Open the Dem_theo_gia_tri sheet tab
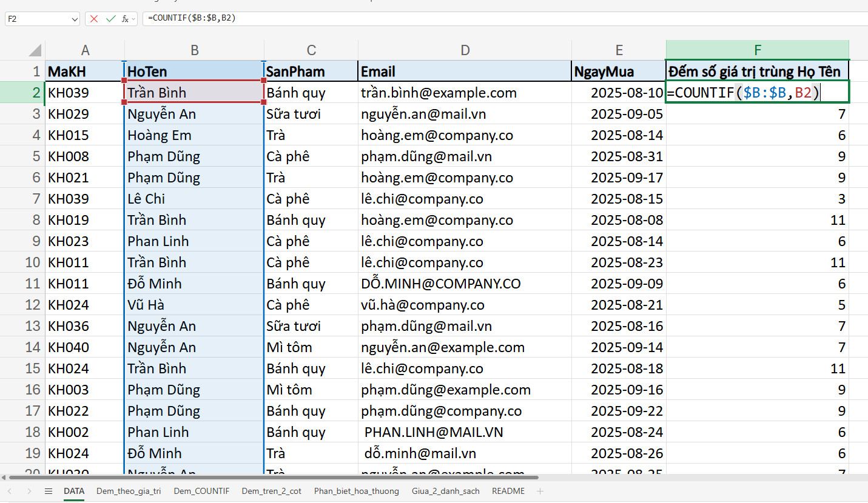 tap(129, 491)
